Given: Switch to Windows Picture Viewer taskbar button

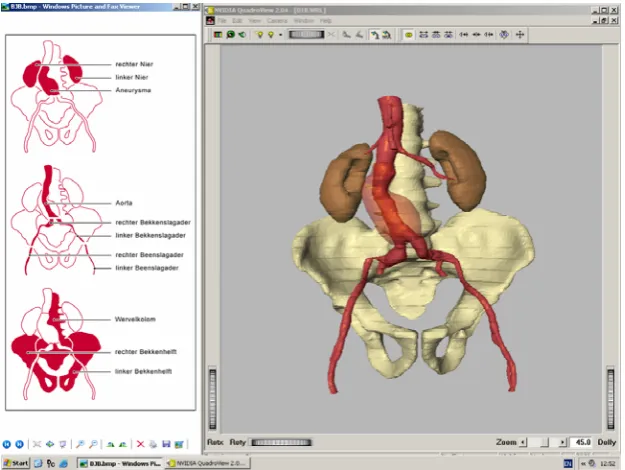Looking at the screenshot, I should (x=119, y=463).
